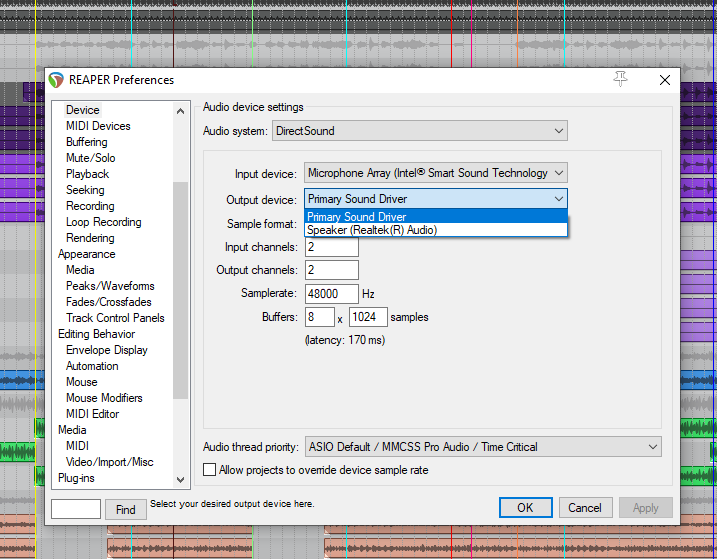Open Peaks/Waveforms settings page
The image size is (717, 559).
pos(110,286)
